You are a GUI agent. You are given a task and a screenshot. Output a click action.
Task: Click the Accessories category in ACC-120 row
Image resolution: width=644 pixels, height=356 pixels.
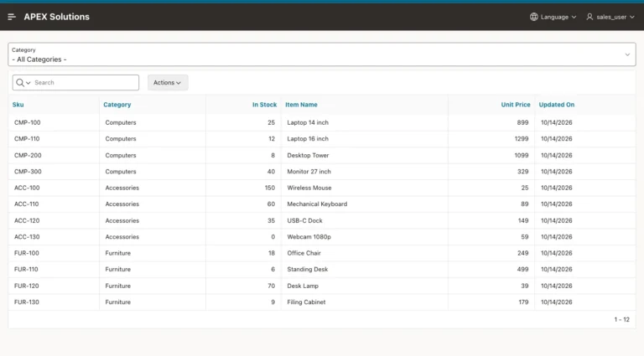122,220
